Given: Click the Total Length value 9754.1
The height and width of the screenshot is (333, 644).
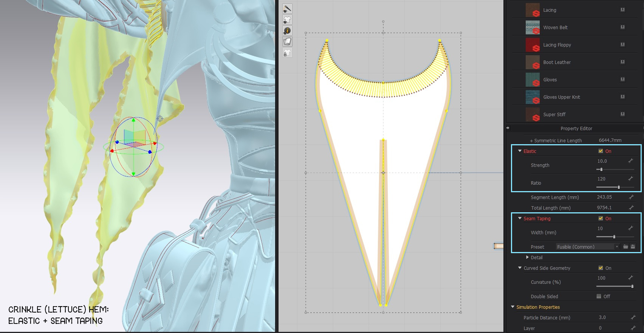Looking at the screenshot, I should pos(604,208).
